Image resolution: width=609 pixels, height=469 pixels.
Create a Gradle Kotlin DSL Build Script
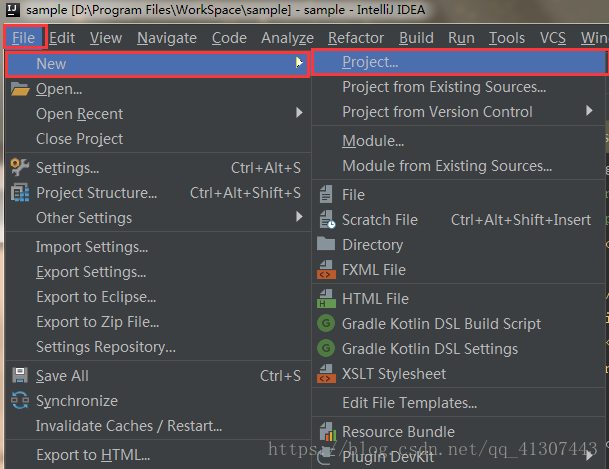pyautogui.click(x=459, y=323)
